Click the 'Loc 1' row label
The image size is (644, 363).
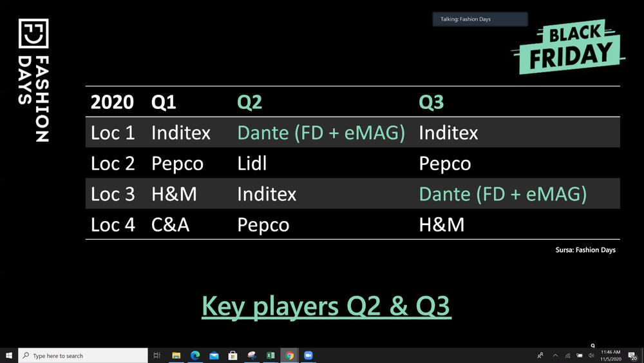(x=113, y=133)
